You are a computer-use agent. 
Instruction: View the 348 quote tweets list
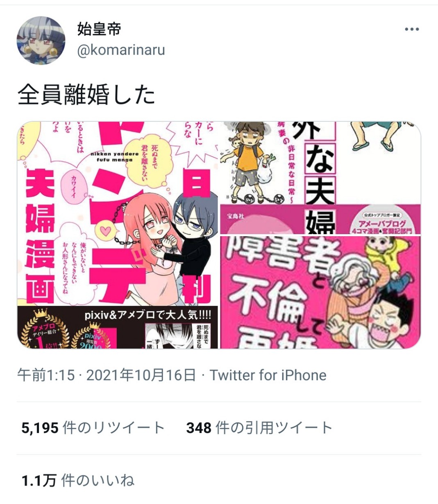[259, 428]
